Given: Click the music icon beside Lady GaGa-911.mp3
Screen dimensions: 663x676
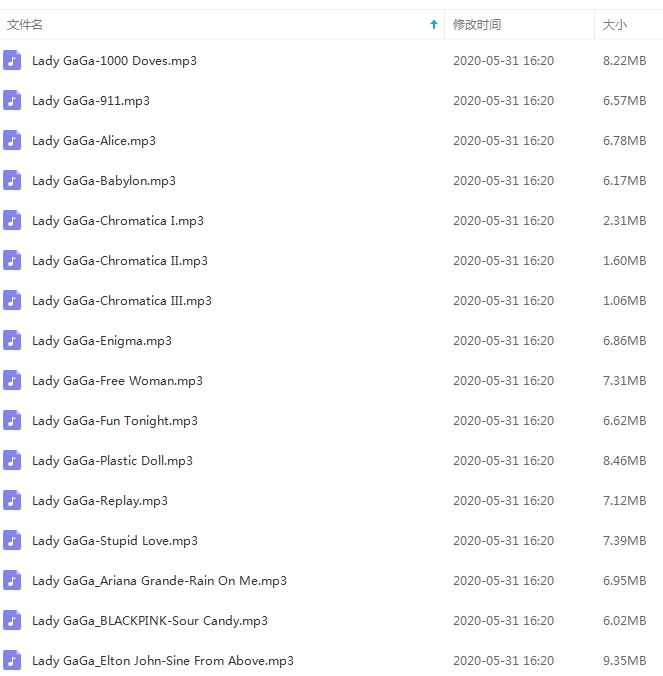Looking at the screenshot, I should (x=12, y=100).
